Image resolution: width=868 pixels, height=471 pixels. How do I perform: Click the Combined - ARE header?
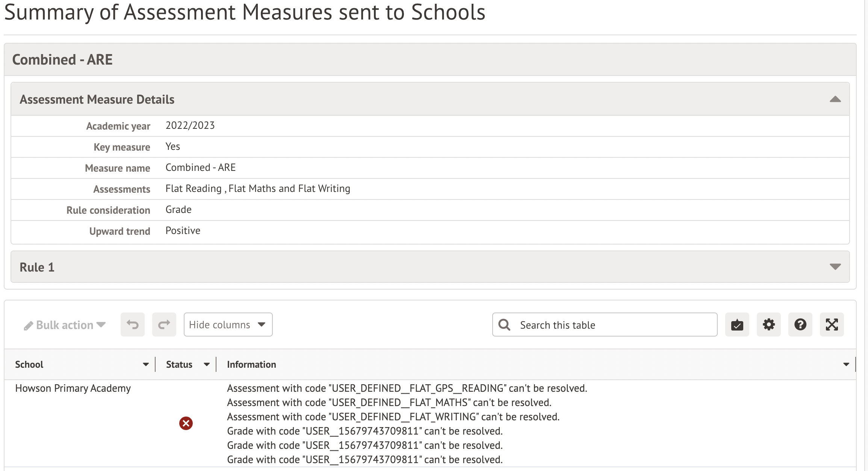click(x=63, y=59)
